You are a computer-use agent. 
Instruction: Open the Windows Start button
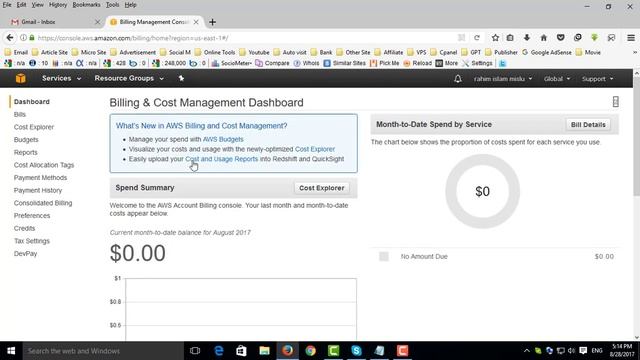point(11,351)
